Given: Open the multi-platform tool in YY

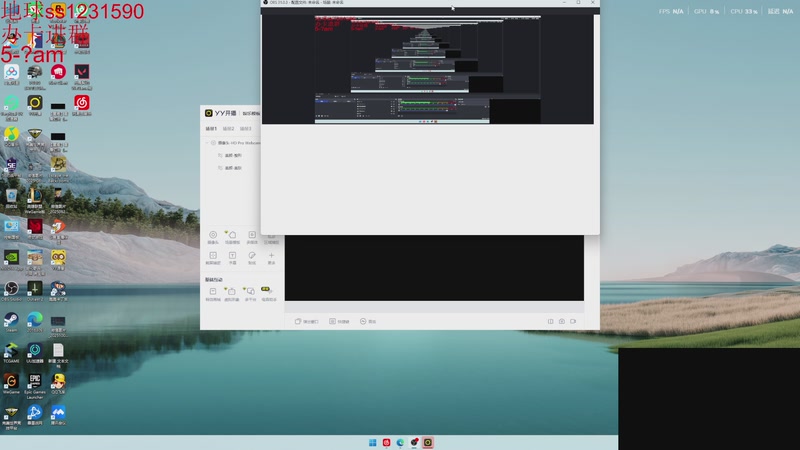Looking at the screenshot, I should [250, 294].
